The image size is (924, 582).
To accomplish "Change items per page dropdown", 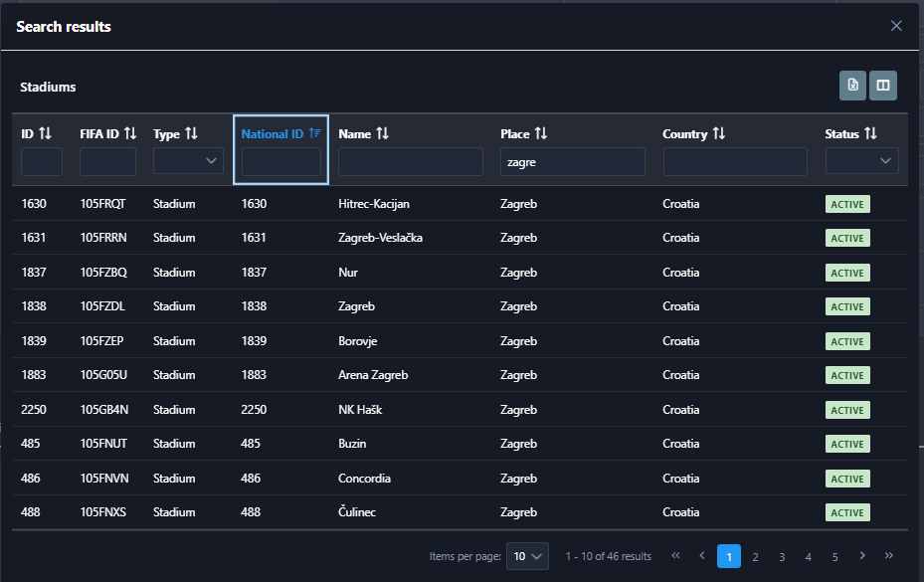I will (x=527, y=556).
